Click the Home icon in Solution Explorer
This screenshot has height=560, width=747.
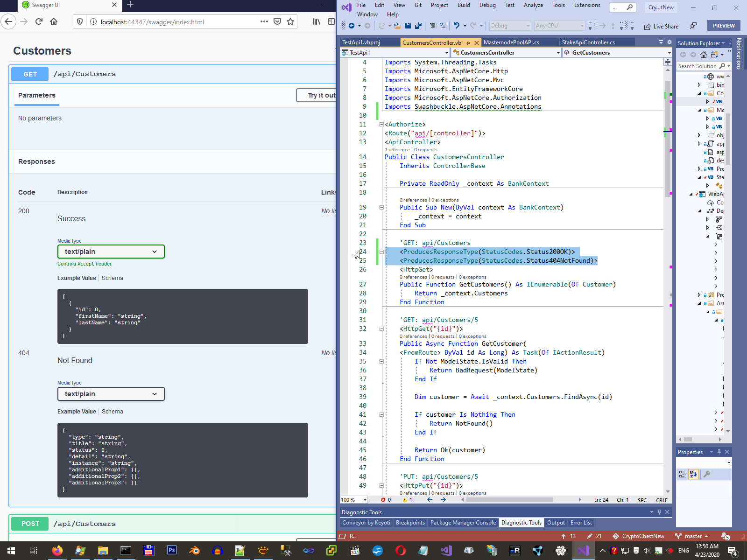[704, 55]
